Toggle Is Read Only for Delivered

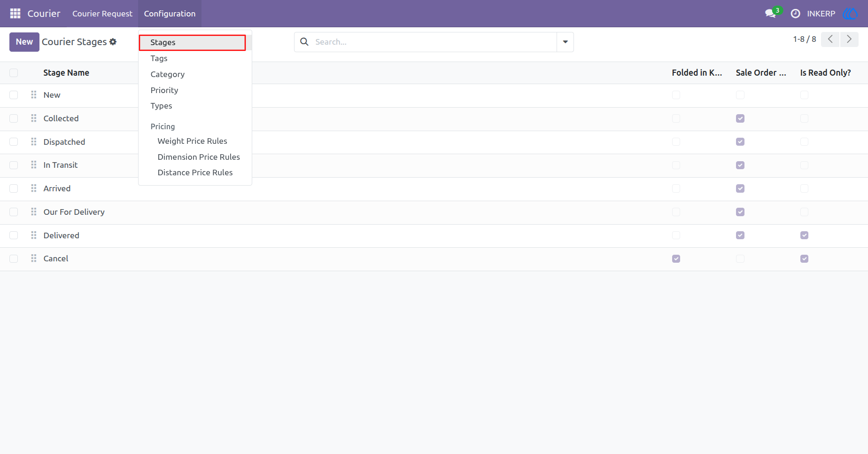click(x=804, y=235)
